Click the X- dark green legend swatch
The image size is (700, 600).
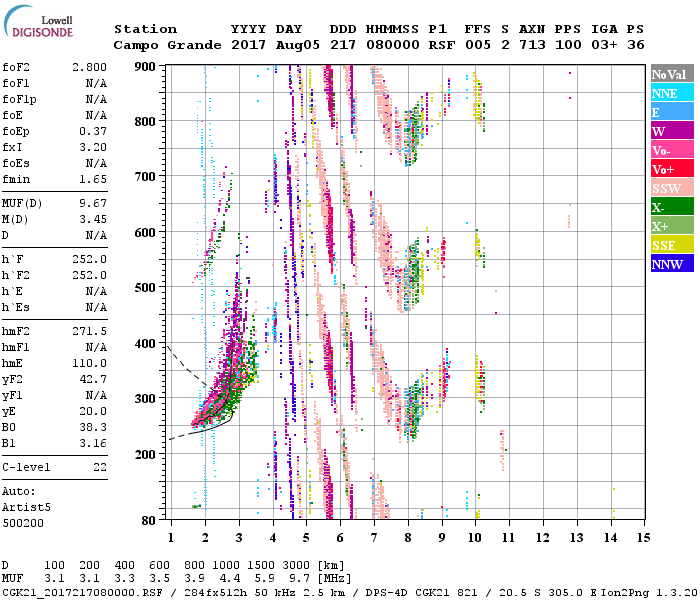tap(671, 207)
